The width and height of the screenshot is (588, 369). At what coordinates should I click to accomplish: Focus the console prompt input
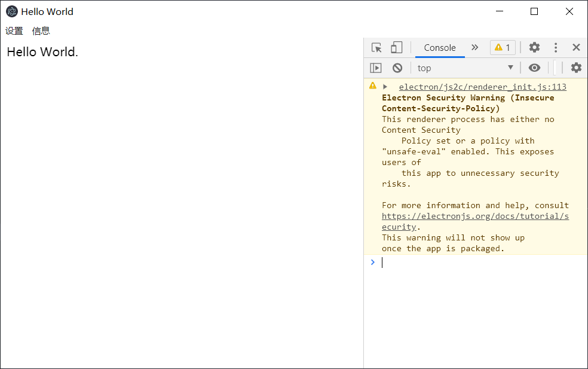(484, 263)
